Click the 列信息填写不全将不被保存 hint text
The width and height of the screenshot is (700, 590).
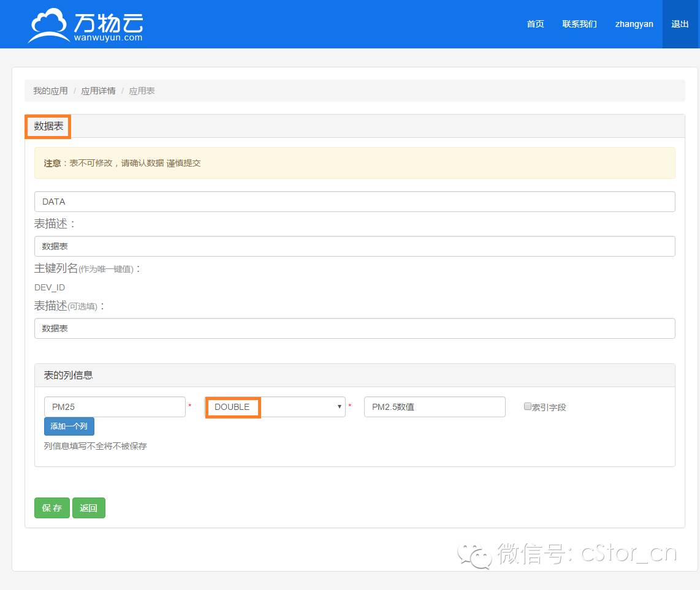pyautogui.click(x=95, y=446)
